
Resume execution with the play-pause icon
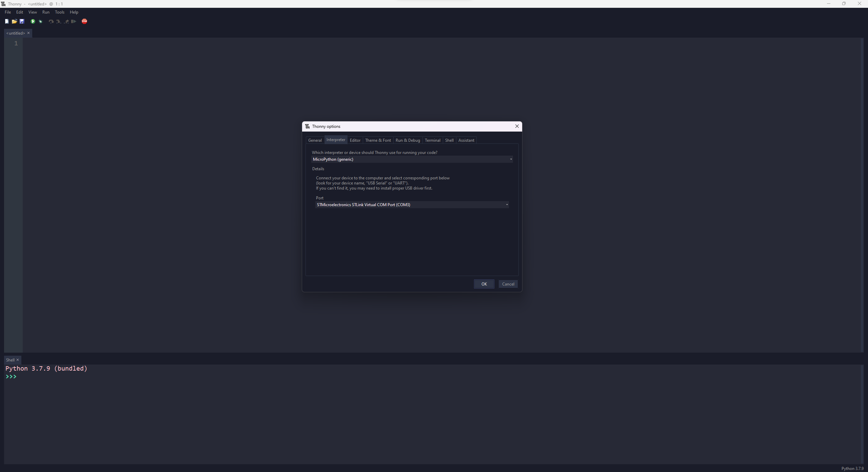coord(74,21)
